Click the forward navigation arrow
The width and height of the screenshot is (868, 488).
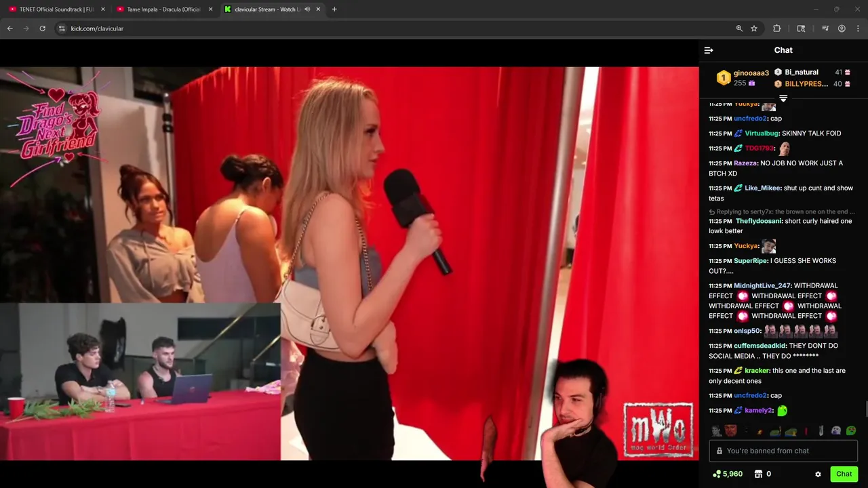point(26,28)
